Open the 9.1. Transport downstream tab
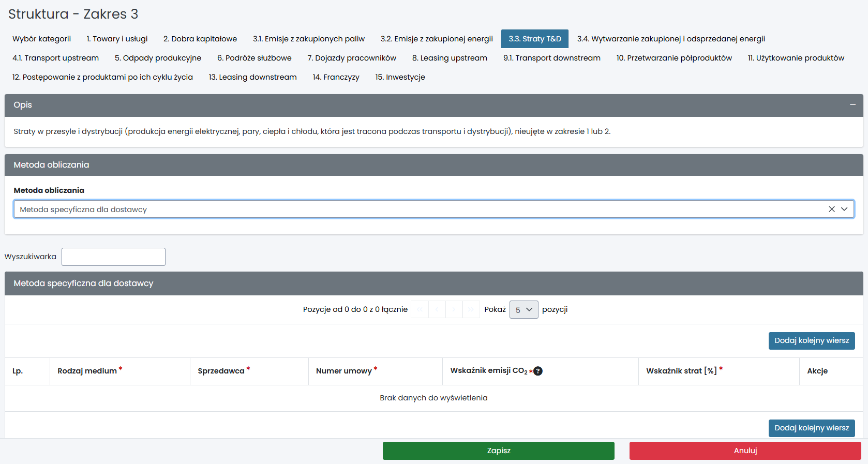868x464 pixels. [551, 58]
